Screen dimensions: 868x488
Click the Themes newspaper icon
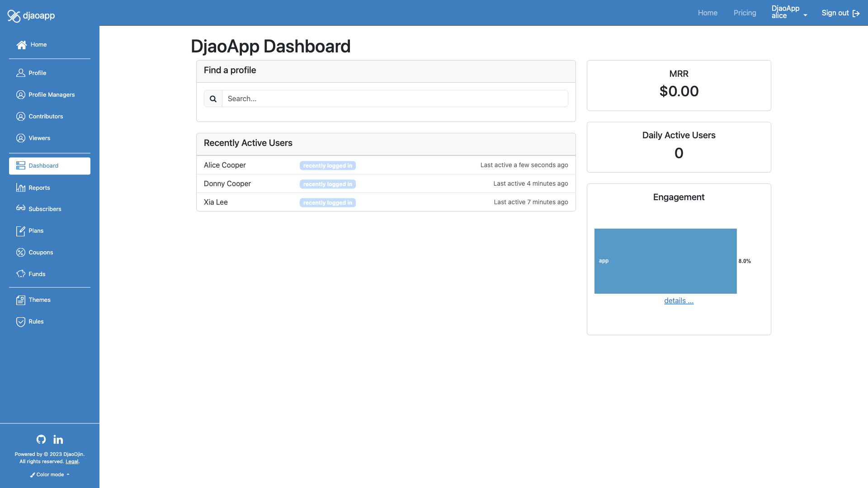(21, 300)
